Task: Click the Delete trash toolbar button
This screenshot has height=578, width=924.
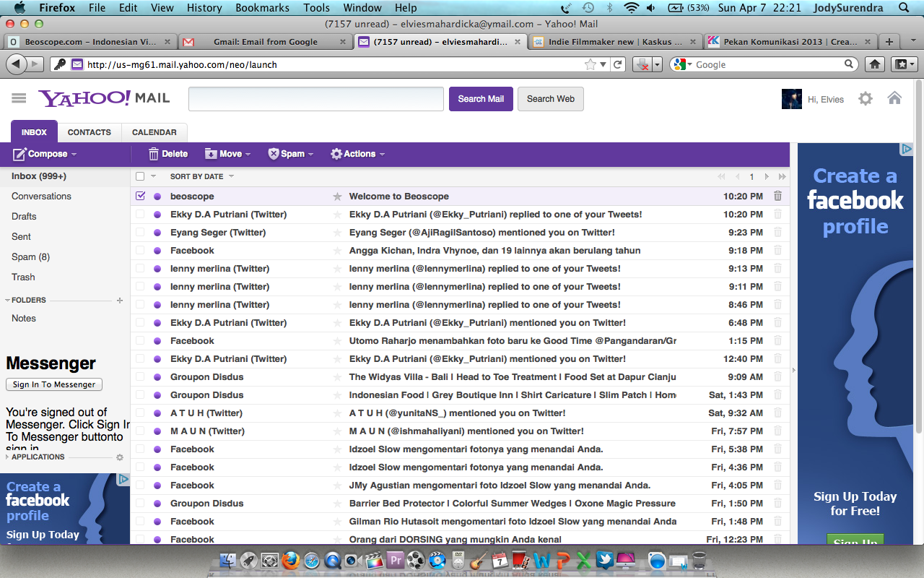Action: [167, 154]
